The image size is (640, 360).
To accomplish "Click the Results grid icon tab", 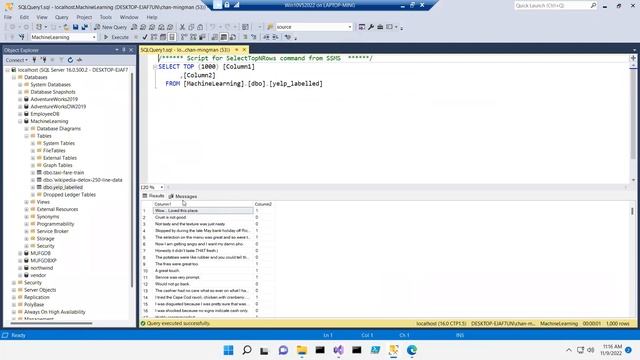I will coord(153,196).
